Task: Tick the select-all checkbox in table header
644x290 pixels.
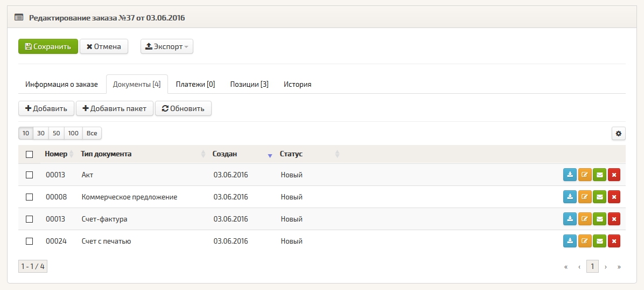Action: tap(30, 154)
